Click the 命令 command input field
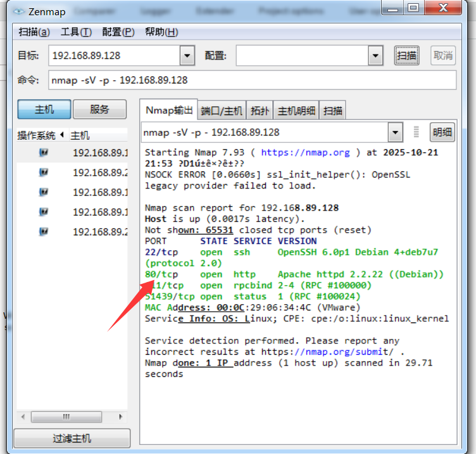Image resolution: width=476 pixels, height=454 pixels. coord(253,80)
